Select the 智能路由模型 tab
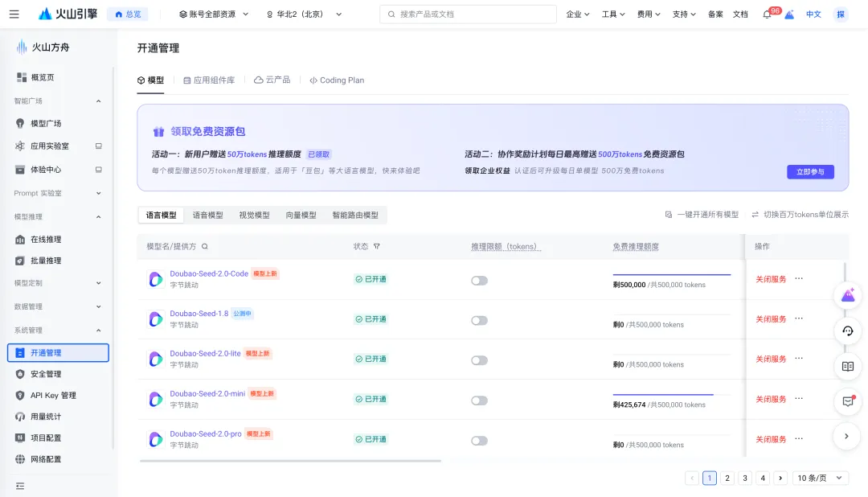The image size is (868, 497). click(x=355, y=216)
